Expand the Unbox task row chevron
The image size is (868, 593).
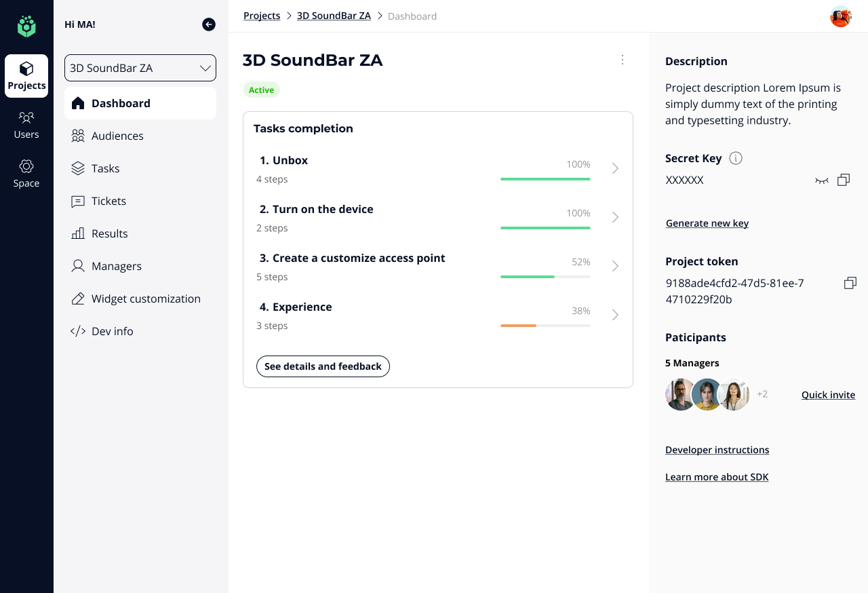pos(615,168)
